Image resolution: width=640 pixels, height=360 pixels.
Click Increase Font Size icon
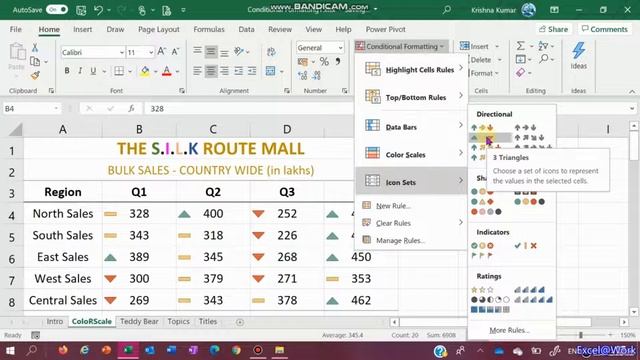(162, 51)
